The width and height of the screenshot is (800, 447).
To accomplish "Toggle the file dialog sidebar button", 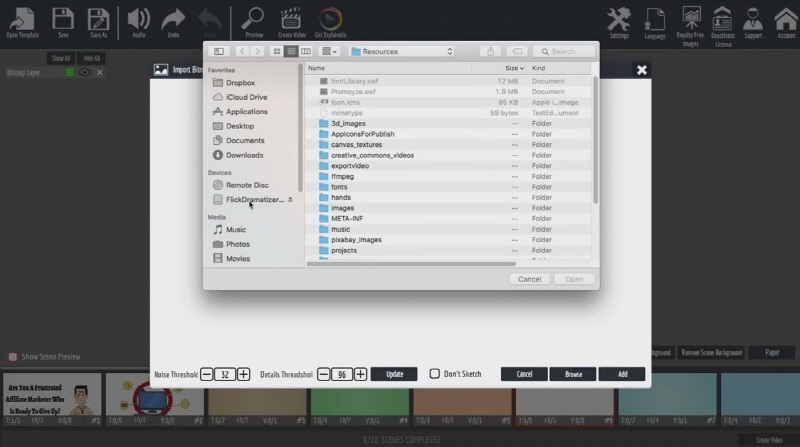I will (219, 51).
